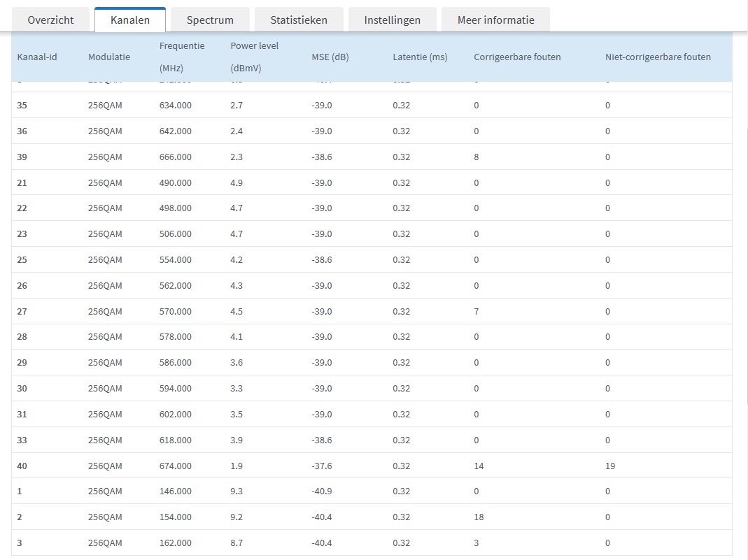The height and width of the screenshot is (560, 748).
Task: Click the Latentie (ms) column header
Action: [420, 57]
